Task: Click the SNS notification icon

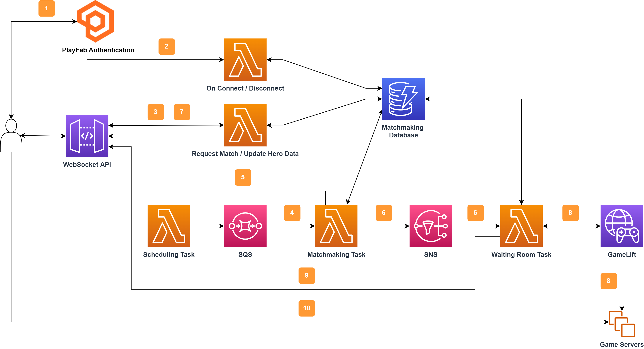Action: coord(430,226)
